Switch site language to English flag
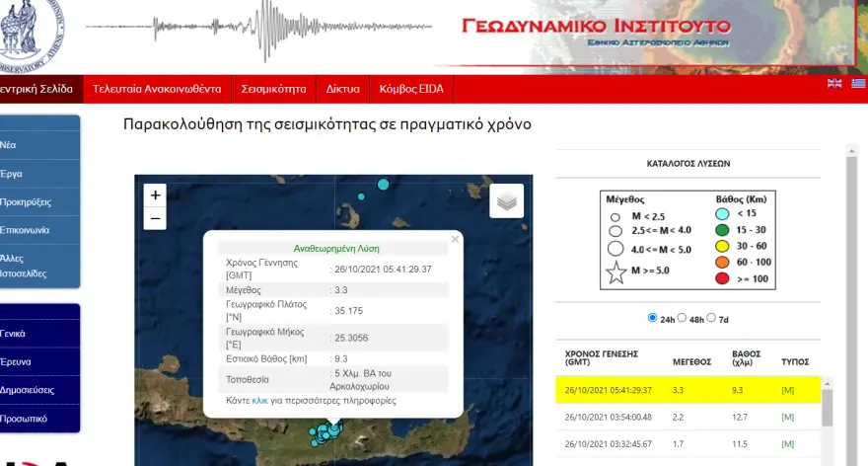 click(x=834, y=84)
